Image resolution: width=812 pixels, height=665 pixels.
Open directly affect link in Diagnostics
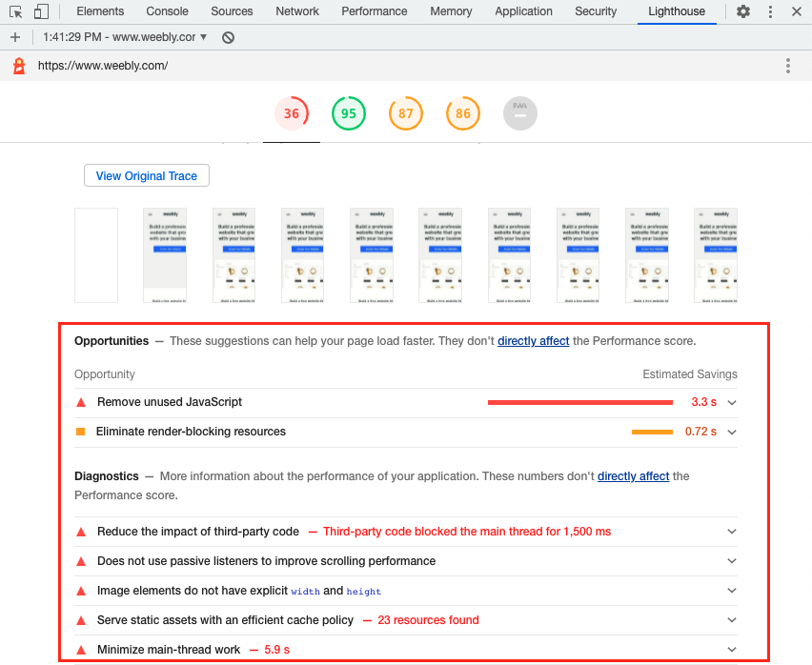634,476
